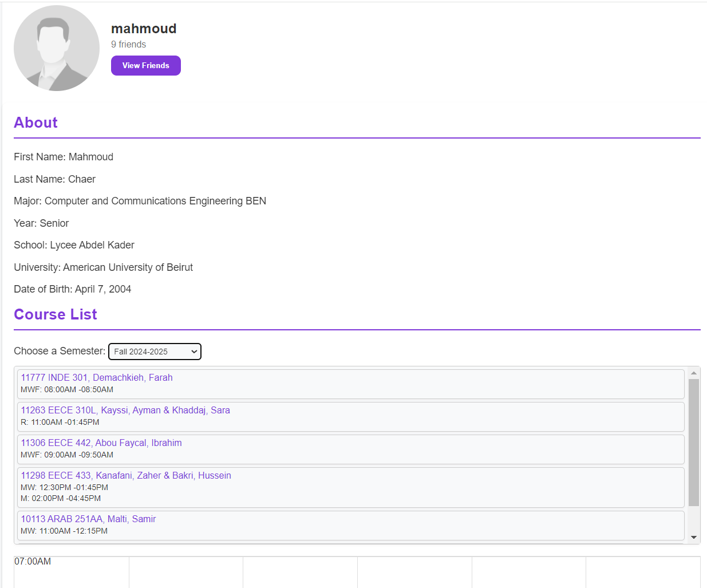The image size is (707, 588).
Task: Open the Choose a Semester dropdown
Action: 155,352
